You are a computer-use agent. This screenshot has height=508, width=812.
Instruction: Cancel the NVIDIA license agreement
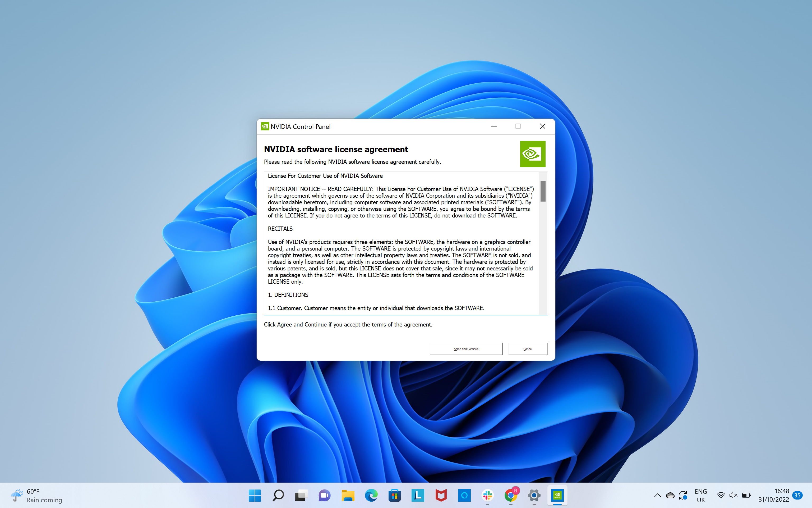[528, 349]
